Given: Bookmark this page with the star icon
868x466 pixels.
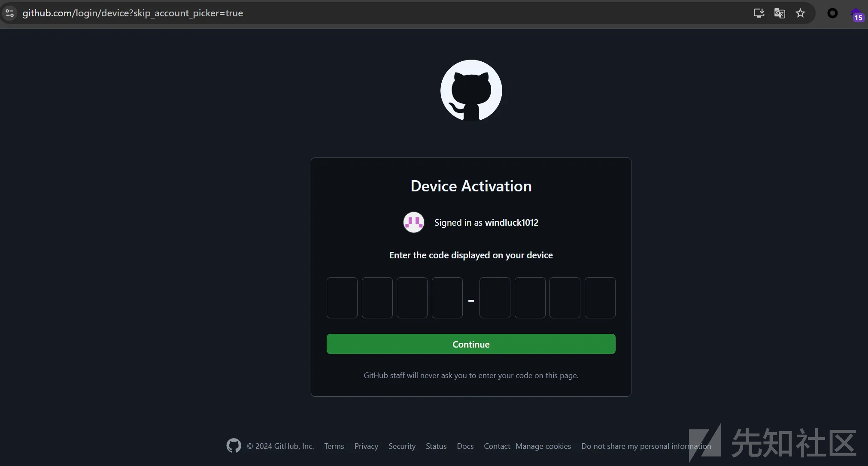Looking at the screenshot, I should tap(800, 13).
